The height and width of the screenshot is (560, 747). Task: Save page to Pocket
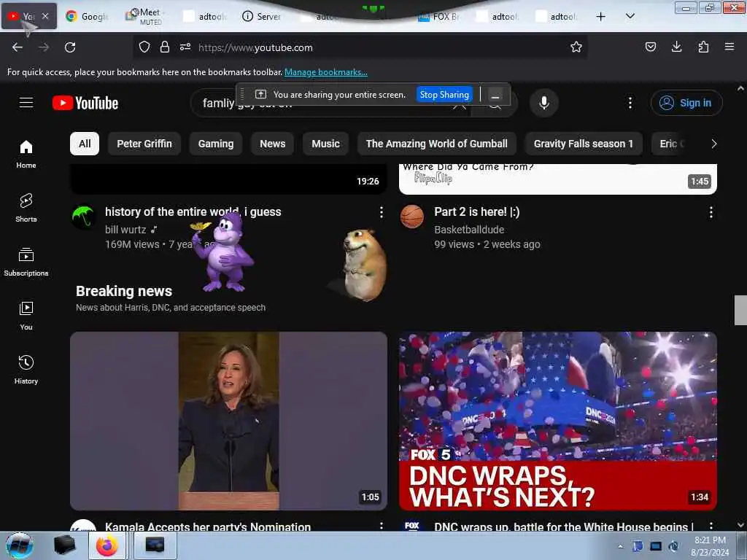(650, 47)
